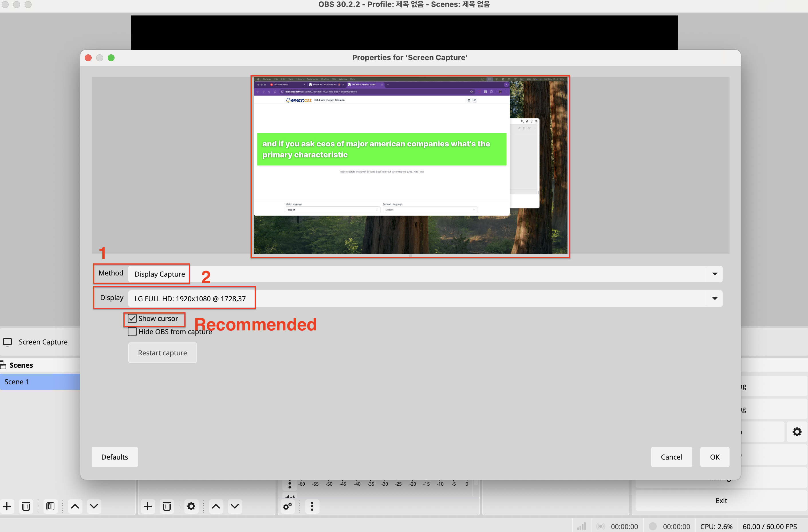The height and width of the screenshot is (532, 808).
Task: Open source properties gear icon
Action: point(191,506)
